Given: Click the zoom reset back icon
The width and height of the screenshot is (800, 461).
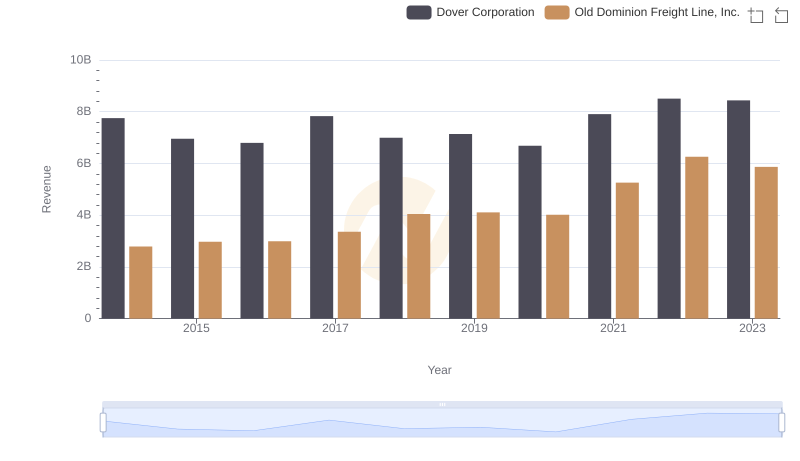Looking at the screenshot, I should [781, 15].
